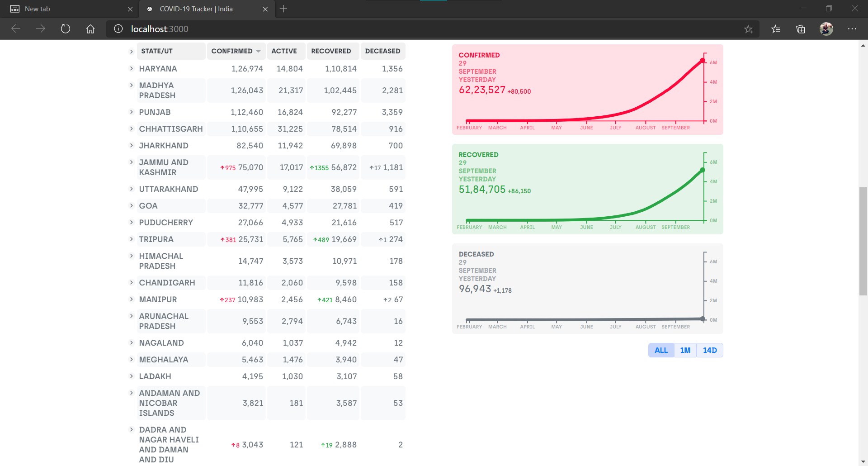Sort the table by Recovered column
The height and width of the screenshot is (466, 868).
coord(333,51)
